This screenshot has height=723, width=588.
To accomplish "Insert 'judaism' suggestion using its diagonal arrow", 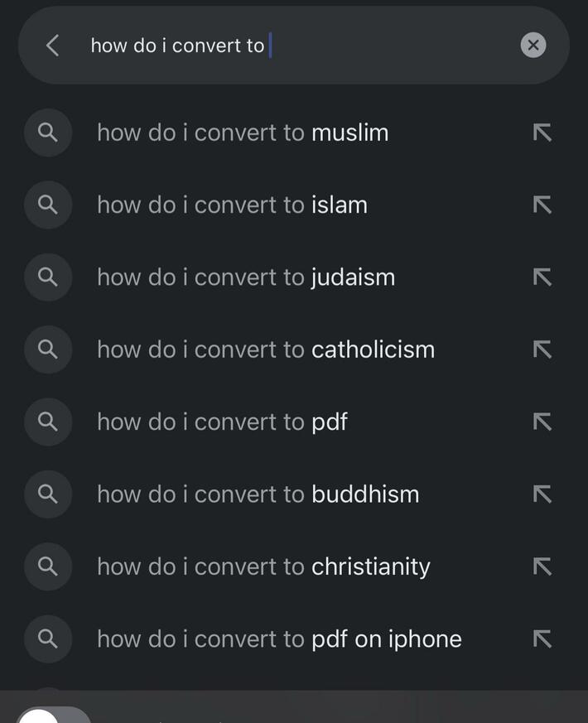I will (x=542, y=277).
